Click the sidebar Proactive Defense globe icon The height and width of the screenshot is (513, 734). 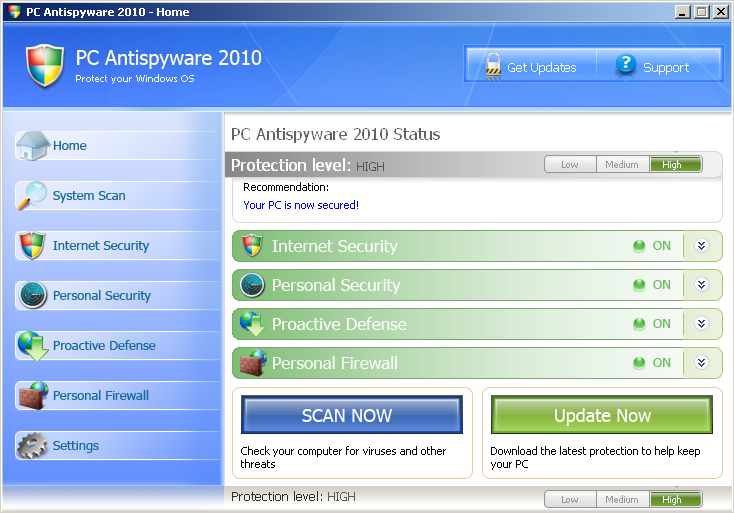(x=33, y=345)
